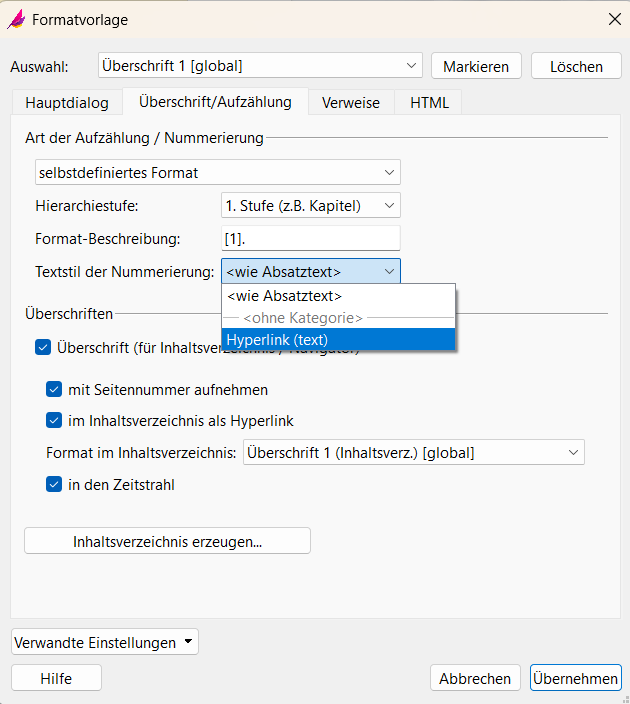Click Inhaltsverzeichnis erzeugen button

[x=167, y=541]
